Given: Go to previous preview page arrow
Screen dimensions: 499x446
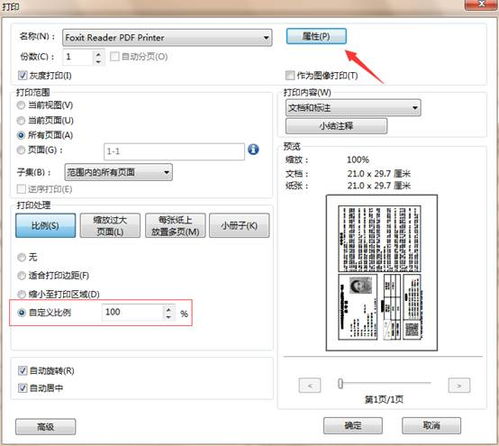Looking at the screenshot, I should point(310,386).
